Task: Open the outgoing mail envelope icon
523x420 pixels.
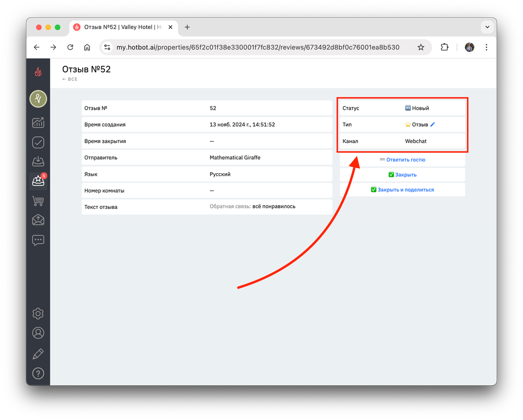Action: pyautogui.click(x=38, y=220)
